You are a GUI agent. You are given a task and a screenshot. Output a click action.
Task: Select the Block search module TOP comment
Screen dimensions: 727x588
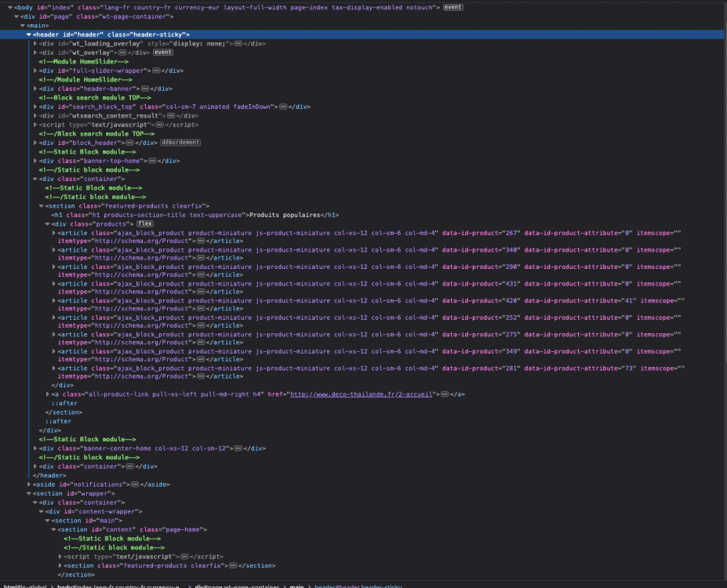95,98
